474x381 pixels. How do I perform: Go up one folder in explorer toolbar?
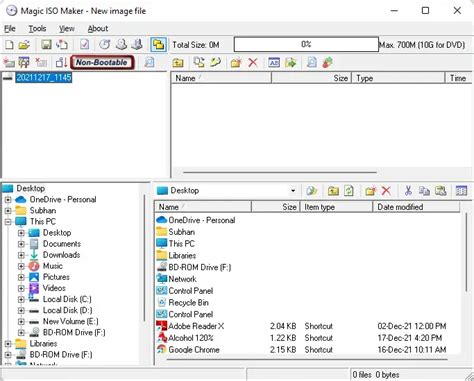coord(333,191)
